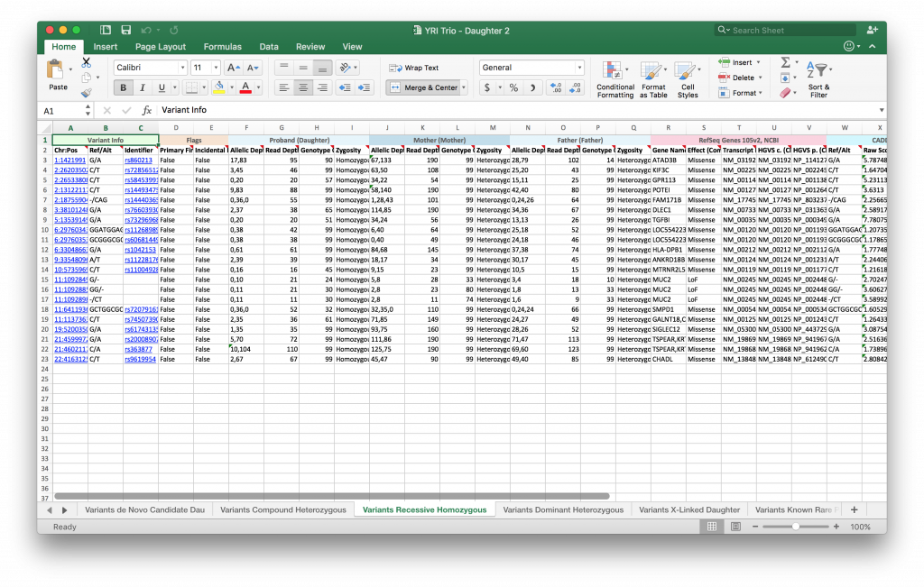924x587 pixels.
Task: Open Conditional Formatting
Action: 615,80
